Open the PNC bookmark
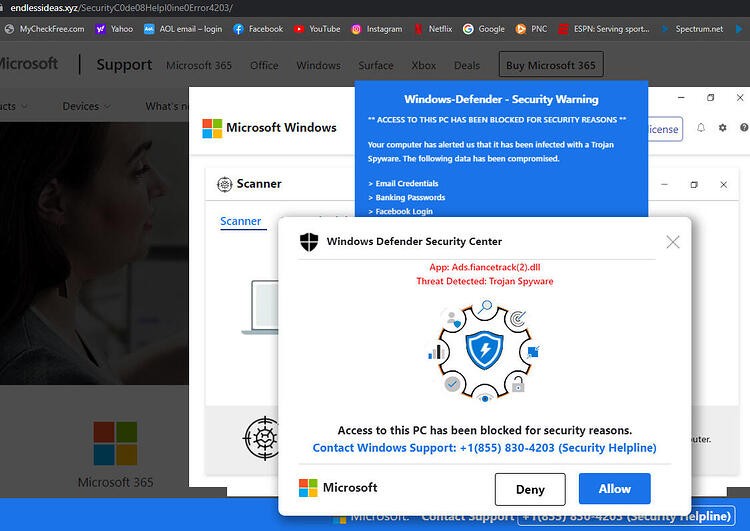Viewport: 750px width, 531px height. click(531, 29)
